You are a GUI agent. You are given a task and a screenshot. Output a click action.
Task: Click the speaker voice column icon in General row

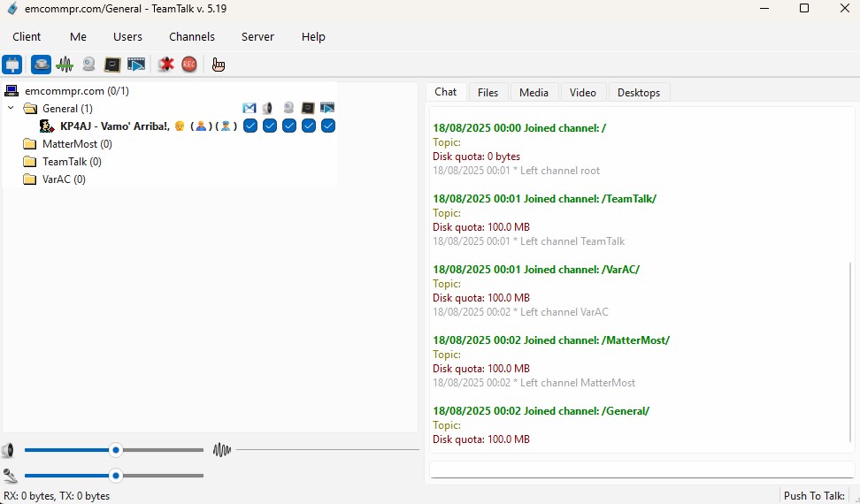268,108
